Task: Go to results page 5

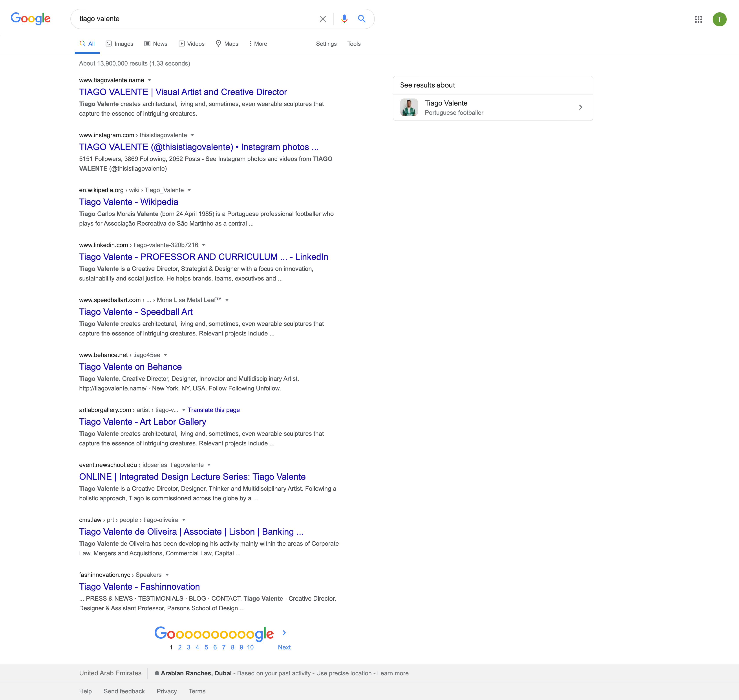Action: 206,647
